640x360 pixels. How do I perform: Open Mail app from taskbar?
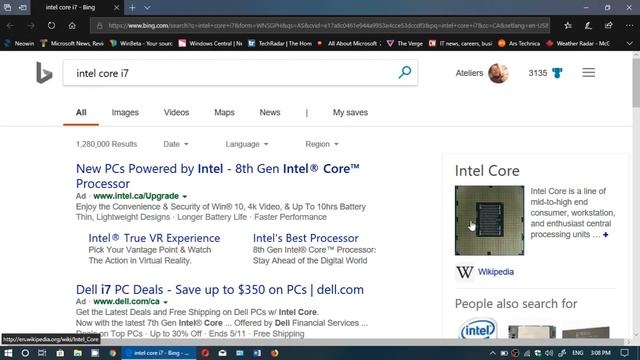(222, 353)
